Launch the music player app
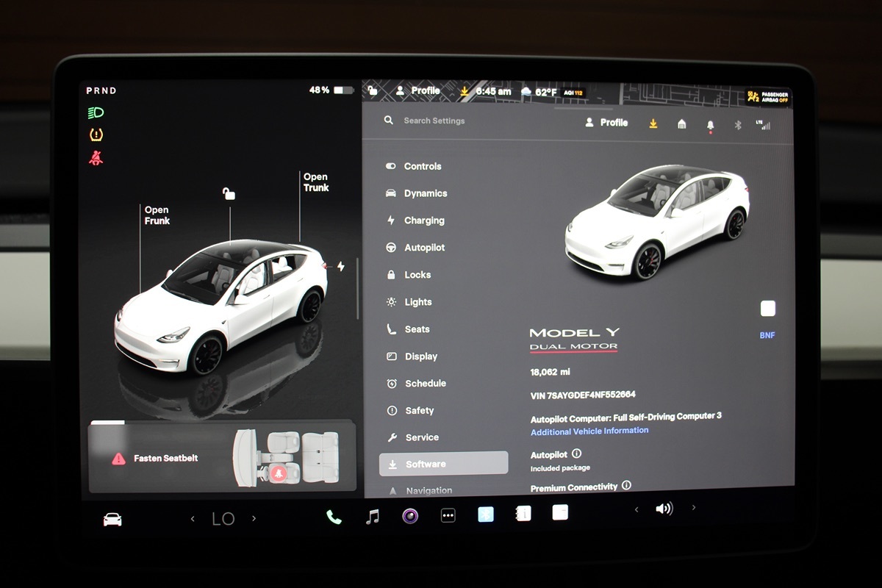Image resolution: width=882 pixels, height=588 pixels. (373, 517)
